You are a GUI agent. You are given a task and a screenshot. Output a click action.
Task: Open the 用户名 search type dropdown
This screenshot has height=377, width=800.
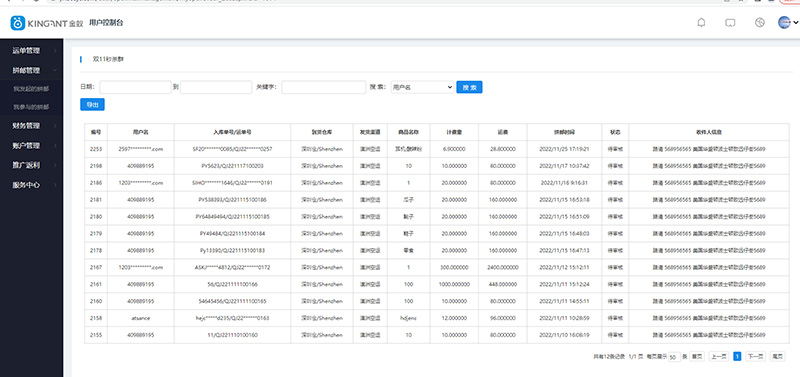pyautogui.click(x=422, y=87)
